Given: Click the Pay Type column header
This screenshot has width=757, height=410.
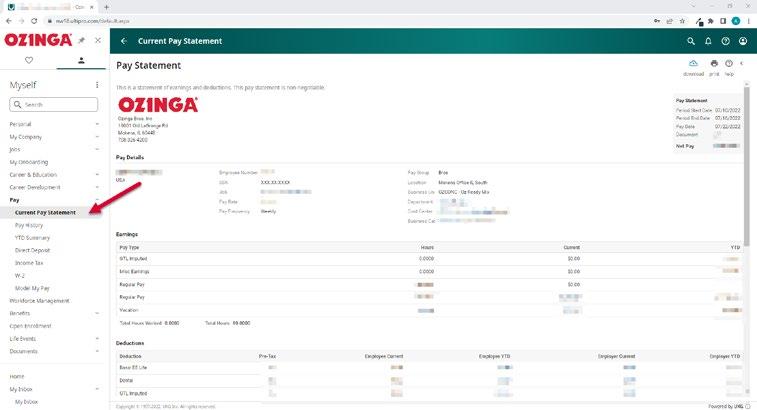Looking at the screenshot, I should pos(129,247).
